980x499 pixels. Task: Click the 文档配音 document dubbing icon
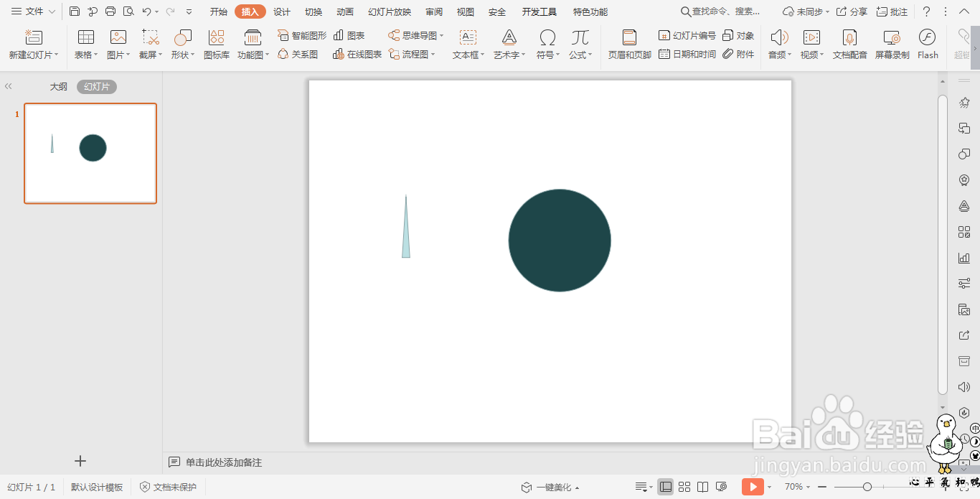click(x=849, y=37)
